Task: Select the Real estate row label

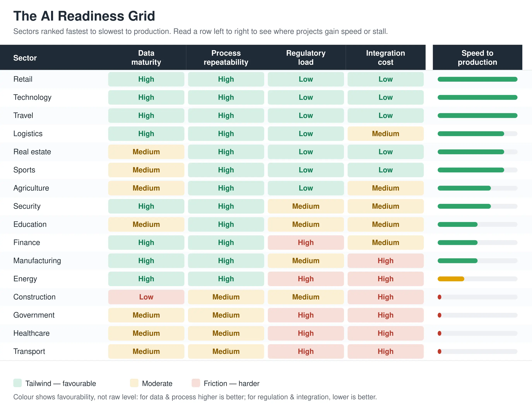Action: [32, 152]
